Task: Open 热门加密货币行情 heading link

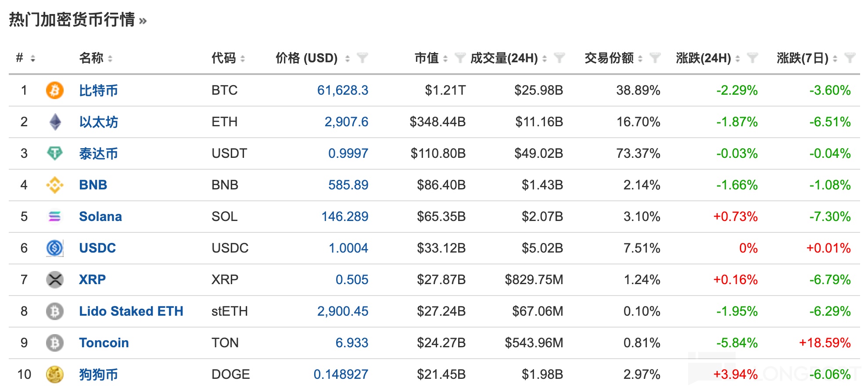Action: (72, 20)
